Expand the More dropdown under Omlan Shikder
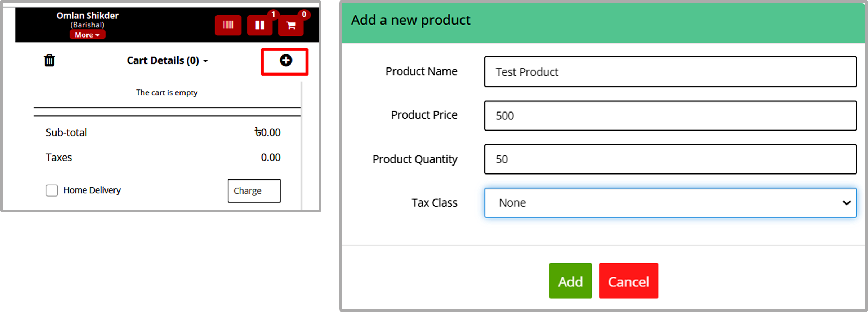868x312 pixels. click(87, 35)
